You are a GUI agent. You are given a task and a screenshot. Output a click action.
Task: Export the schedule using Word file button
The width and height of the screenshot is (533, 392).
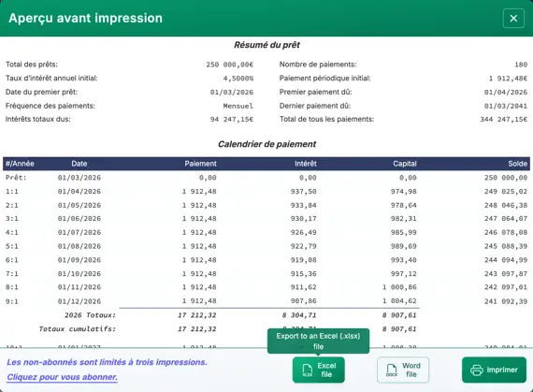pyautogui.click(x=403, y=370)
